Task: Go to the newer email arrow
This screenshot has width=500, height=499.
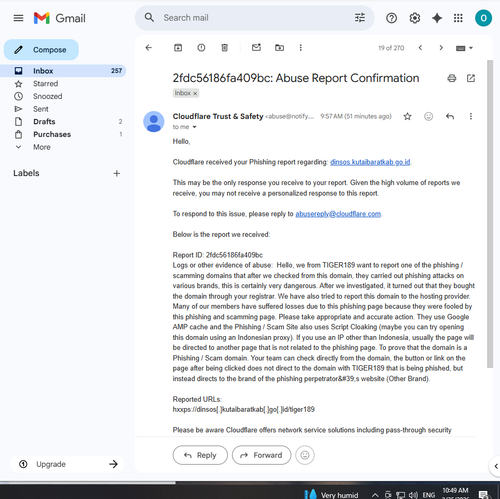Action: (420, 48)
